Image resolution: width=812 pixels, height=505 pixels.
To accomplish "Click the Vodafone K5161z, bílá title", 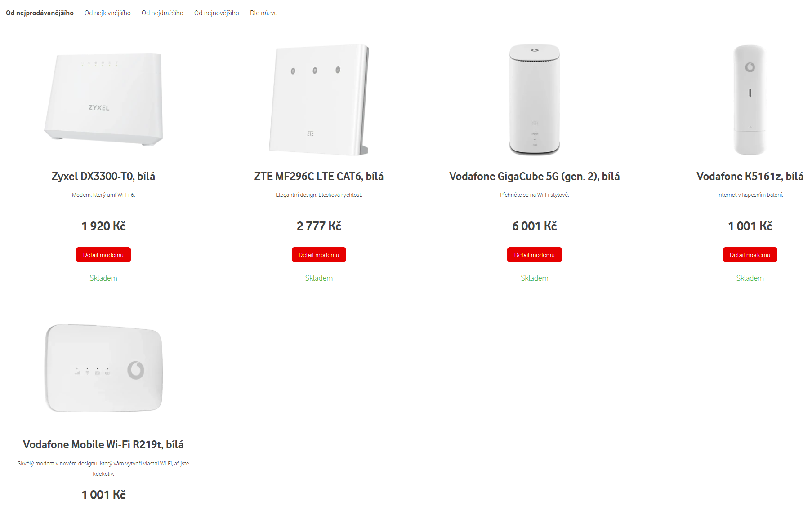I will (750, 177).
